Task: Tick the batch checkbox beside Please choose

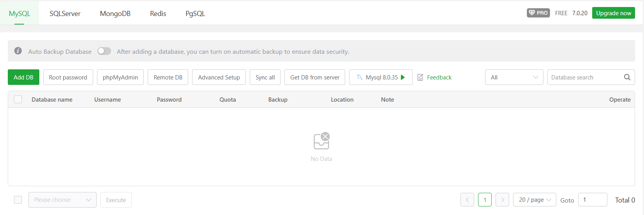Action: pos(18,200)
